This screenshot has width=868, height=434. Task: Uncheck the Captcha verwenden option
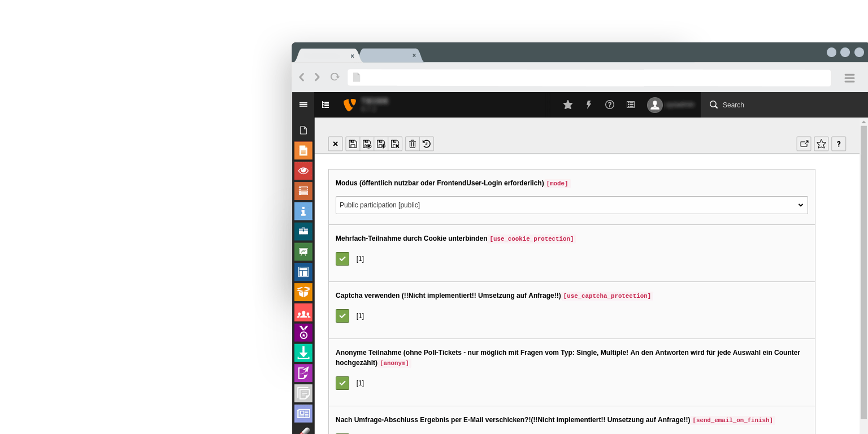[x=342, y=316]
